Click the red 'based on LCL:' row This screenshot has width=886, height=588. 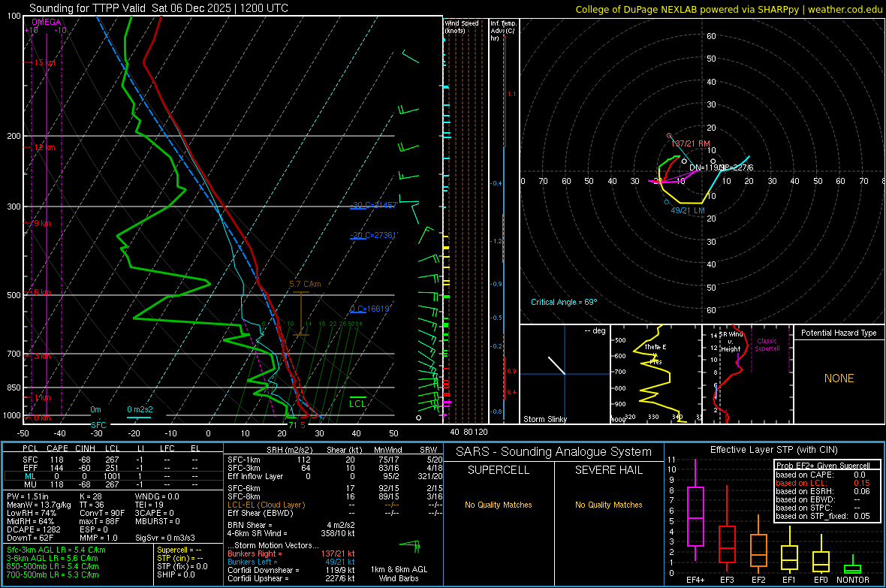pyautogui.click(x=823, y=483)
